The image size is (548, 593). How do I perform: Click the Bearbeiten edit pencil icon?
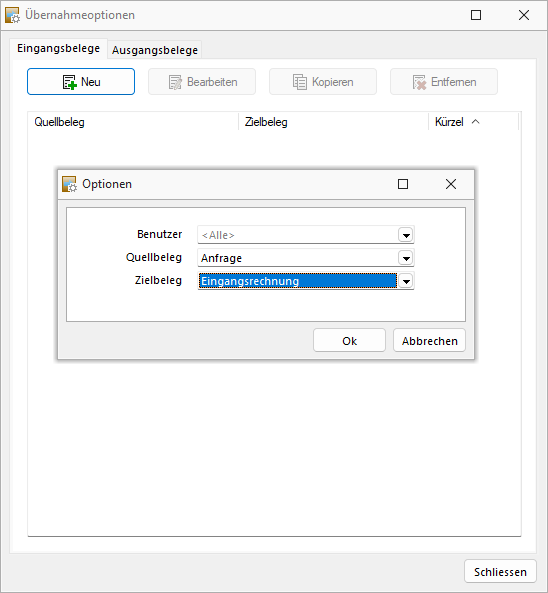175,82
